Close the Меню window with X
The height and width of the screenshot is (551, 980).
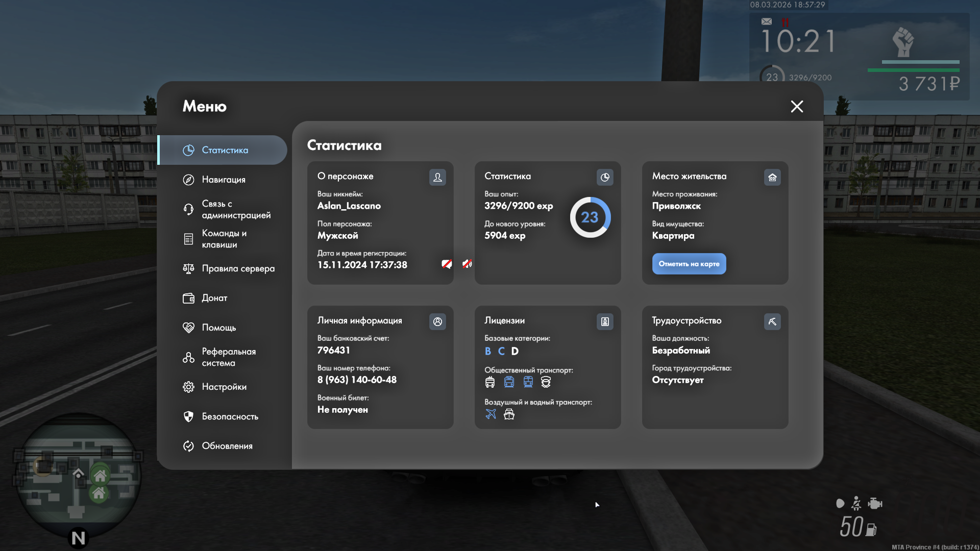796,106
